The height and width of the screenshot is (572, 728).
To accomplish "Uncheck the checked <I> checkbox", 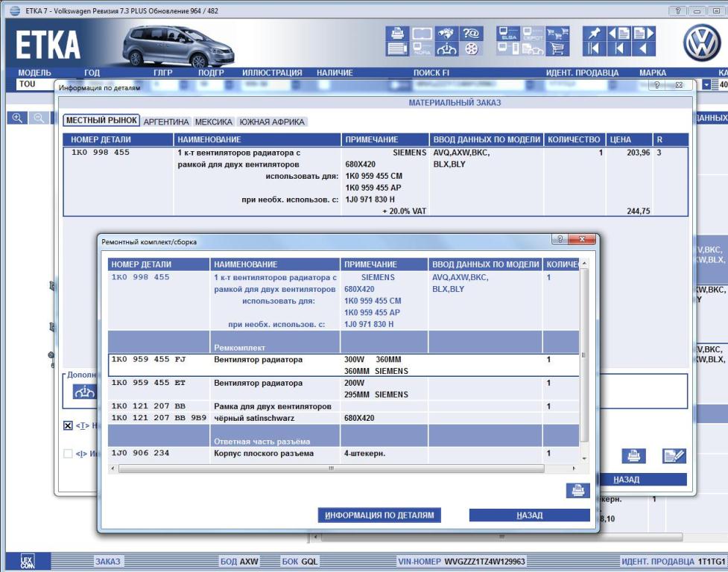I will (68, 425).
